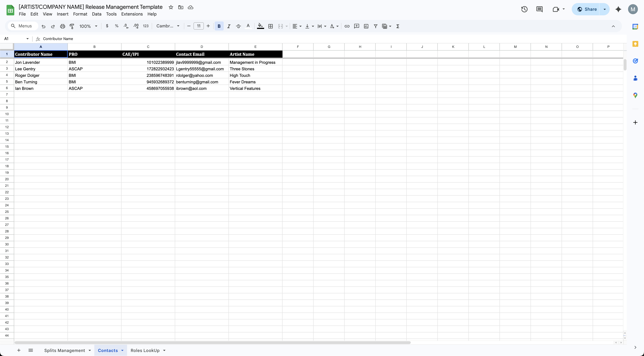Click the create filter icon
Image resolution: width=644 pixels, height=356 pixels.
(375, 26)
